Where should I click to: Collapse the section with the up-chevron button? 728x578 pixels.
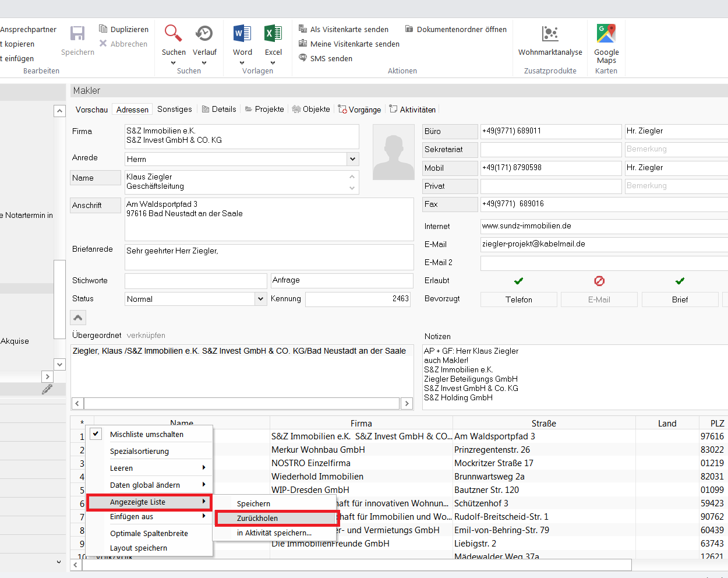78,318
